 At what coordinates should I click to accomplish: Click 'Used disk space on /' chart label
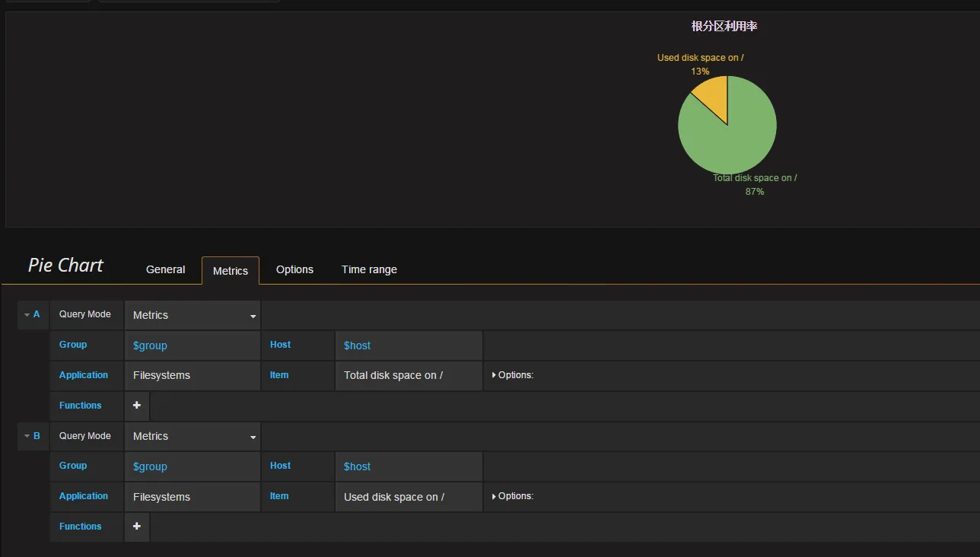[701, 58]
